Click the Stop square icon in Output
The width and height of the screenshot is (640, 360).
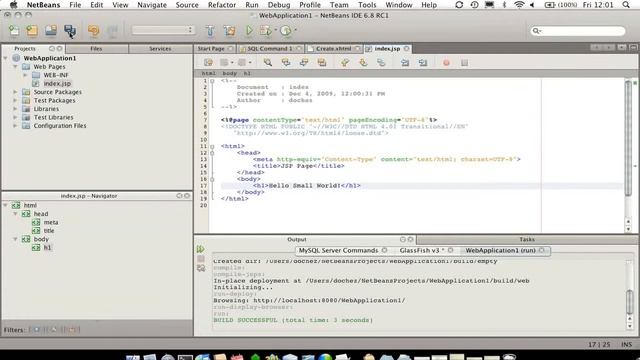[201, 259]
